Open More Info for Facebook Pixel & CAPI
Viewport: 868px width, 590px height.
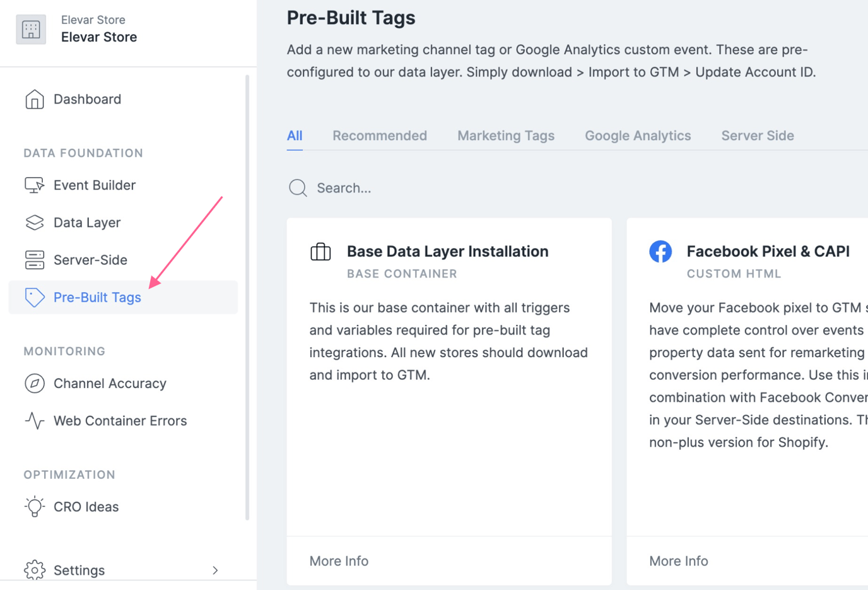point(678,560)
